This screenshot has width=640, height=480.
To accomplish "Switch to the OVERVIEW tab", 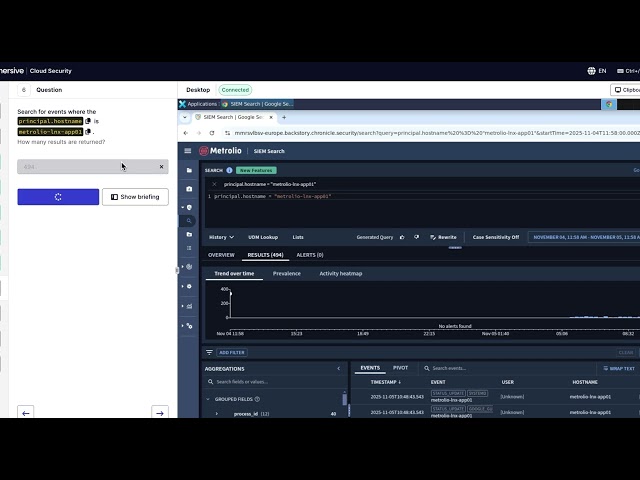I will point(221,255).
